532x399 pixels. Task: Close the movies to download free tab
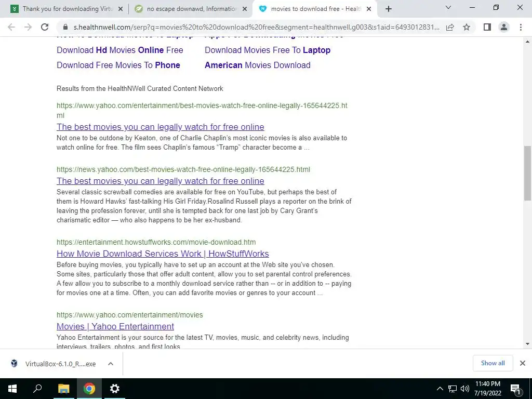tap(369, 9)
